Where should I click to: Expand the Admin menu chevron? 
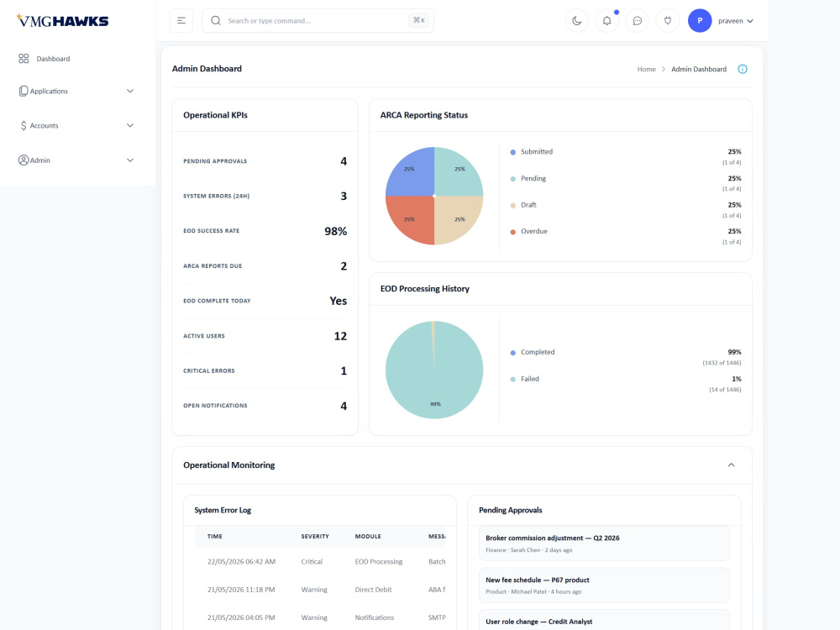[x=129, y=160]
